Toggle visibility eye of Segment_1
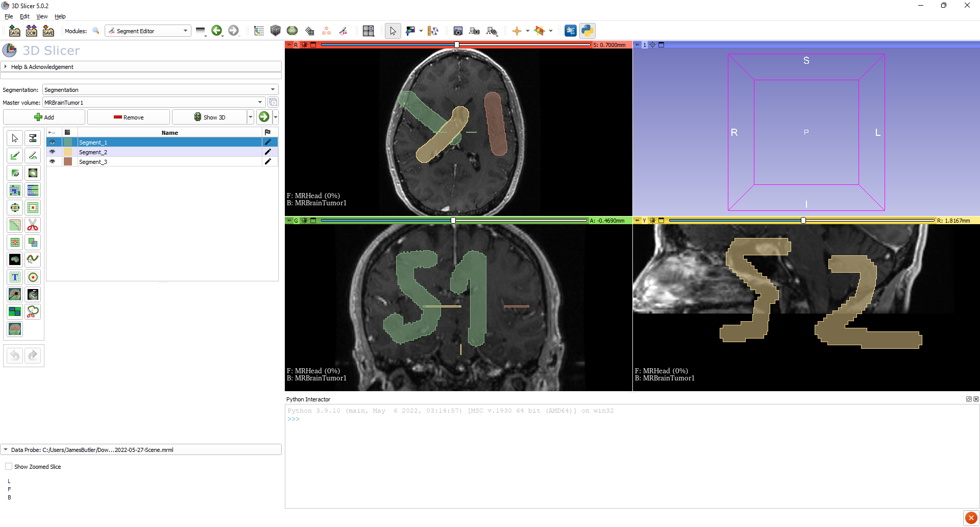 (x=52, y=142)
